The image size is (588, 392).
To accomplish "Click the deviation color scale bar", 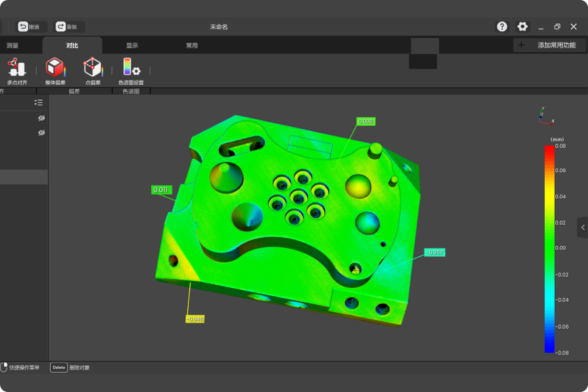I will click(549, 248).
